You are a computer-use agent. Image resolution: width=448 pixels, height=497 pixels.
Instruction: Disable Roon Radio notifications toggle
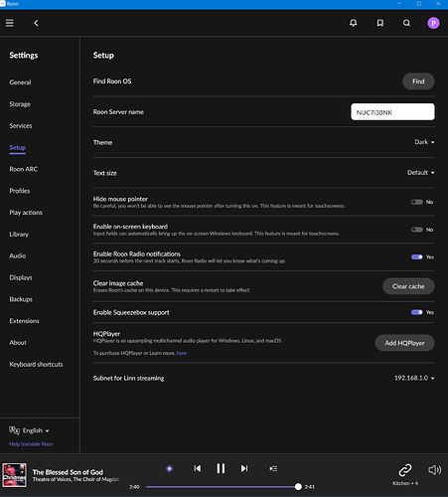click(417, 257)
